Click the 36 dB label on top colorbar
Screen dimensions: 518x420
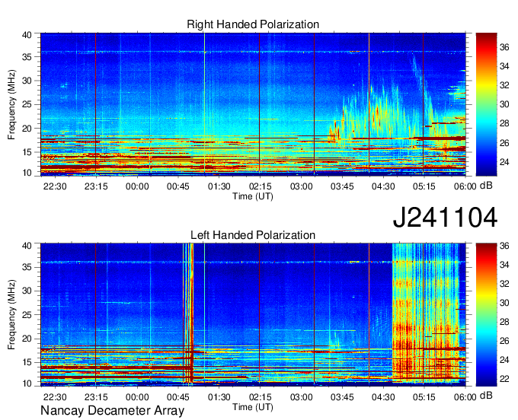coord(504,47)
